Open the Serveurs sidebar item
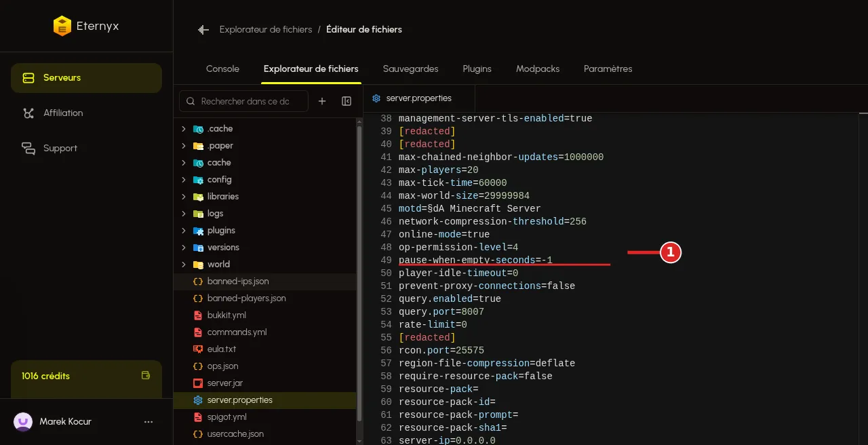 point(86,78)
